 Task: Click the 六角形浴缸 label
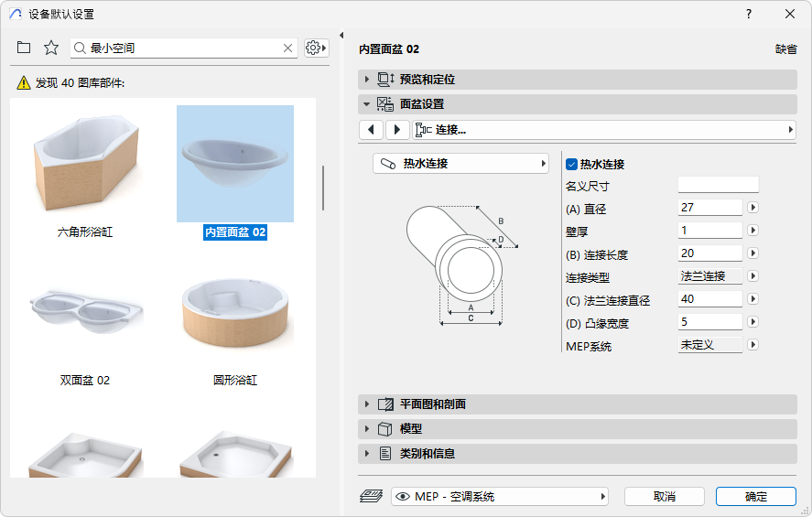tap(85, 232)
